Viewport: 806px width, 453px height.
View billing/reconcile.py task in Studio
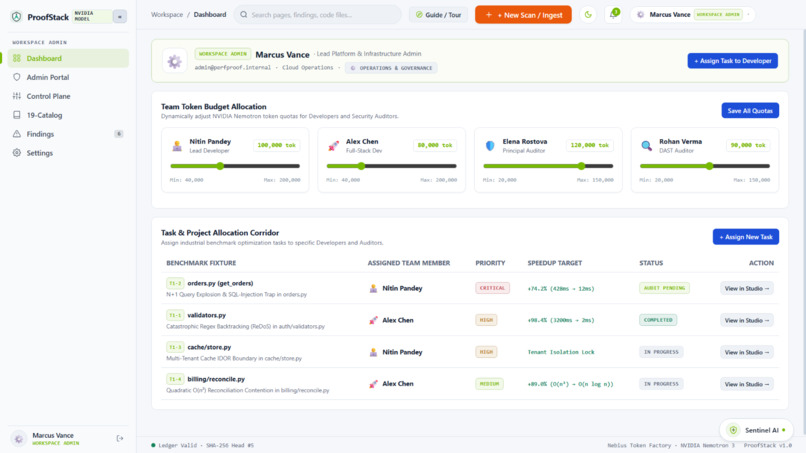(x=747, y=384)
